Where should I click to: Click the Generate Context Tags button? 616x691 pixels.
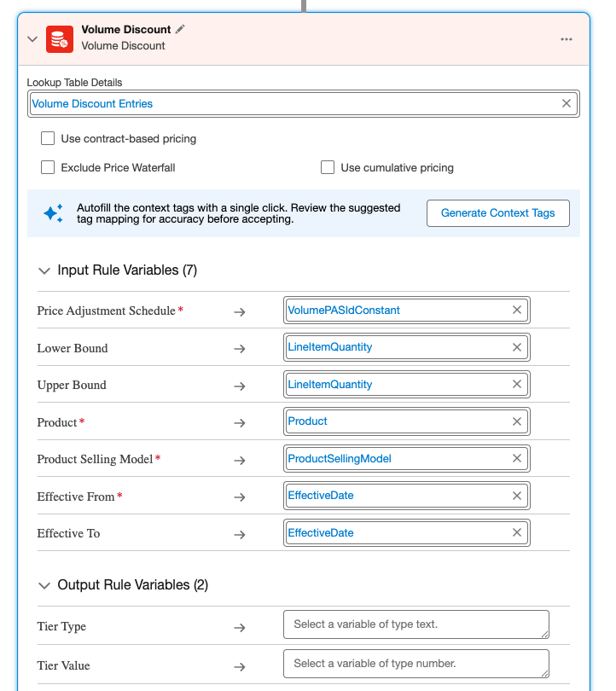coord(497,213)
